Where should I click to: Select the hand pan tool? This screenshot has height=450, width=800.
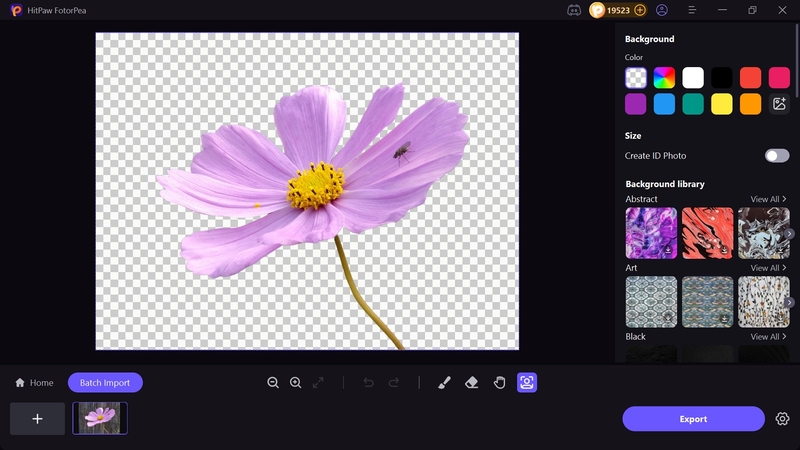(x=499, y=383)
